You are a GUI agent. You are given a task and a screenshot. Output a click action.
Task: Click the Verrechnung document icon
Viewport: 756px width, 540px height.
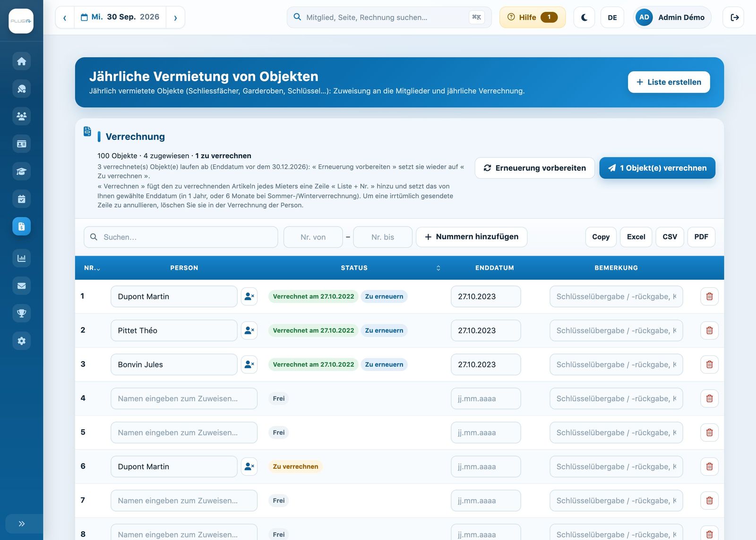(87, 131)
